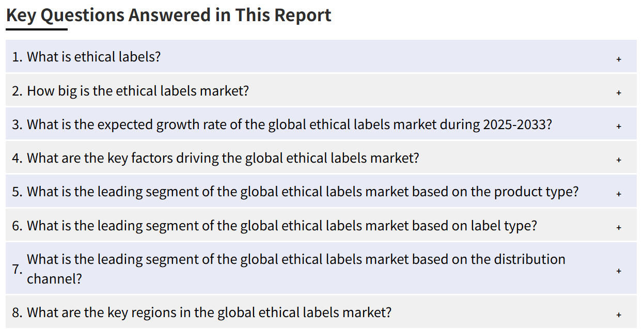Click the number '7.' label of the seventh question
The image size is (644, 329).
click(18, 269)
